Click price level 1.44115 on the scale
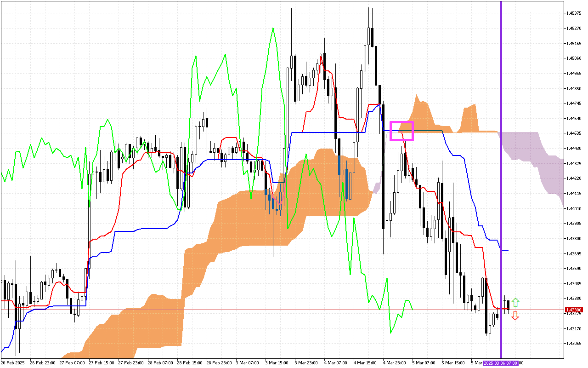This screenshot has height=368, width=588. [574, 194]
